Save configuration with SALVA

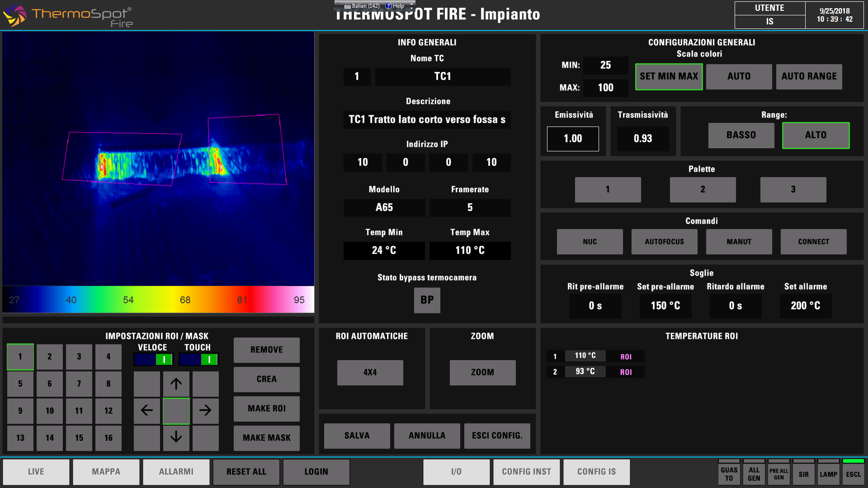pyautogui.click(x=357, y=436)
